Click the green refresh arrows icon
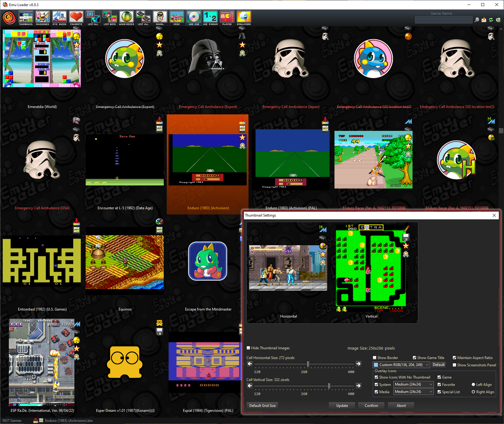The height and width of the screenshot is (424, 504). pyautogui.click(x=491, y=20)
